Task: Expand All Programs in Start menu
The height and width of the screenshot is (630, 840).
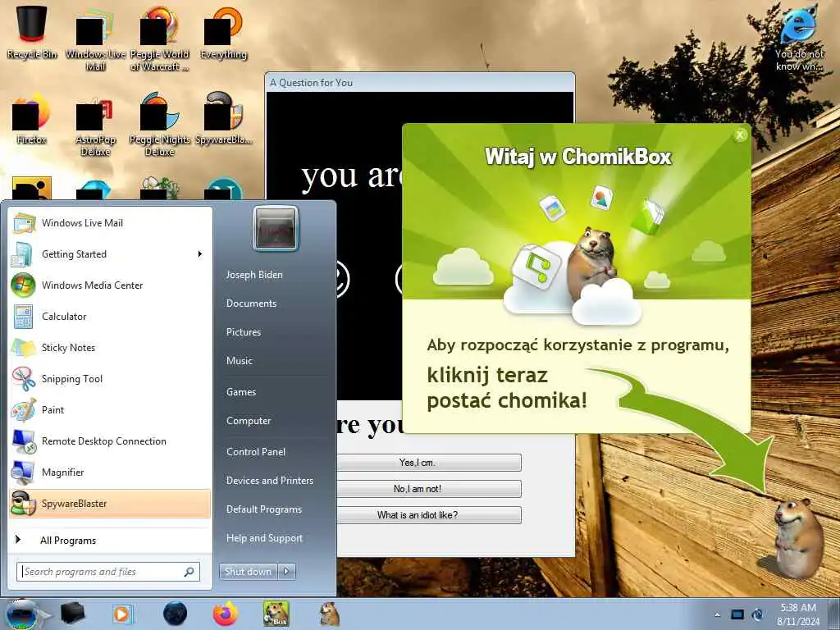Action: click(x=111, y=540)
